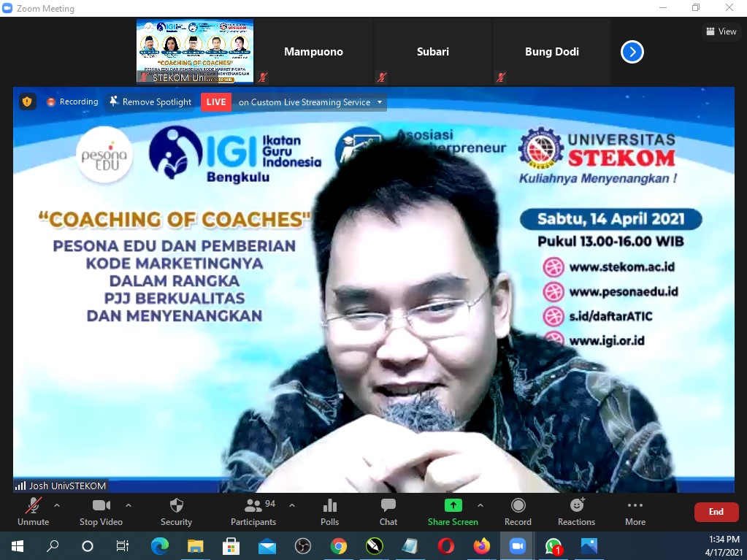Viewport: 747px width, 560px height.
Task: Open WhatsApp from the taskbar
Action: pyautogui.click(x=553, y=545)
